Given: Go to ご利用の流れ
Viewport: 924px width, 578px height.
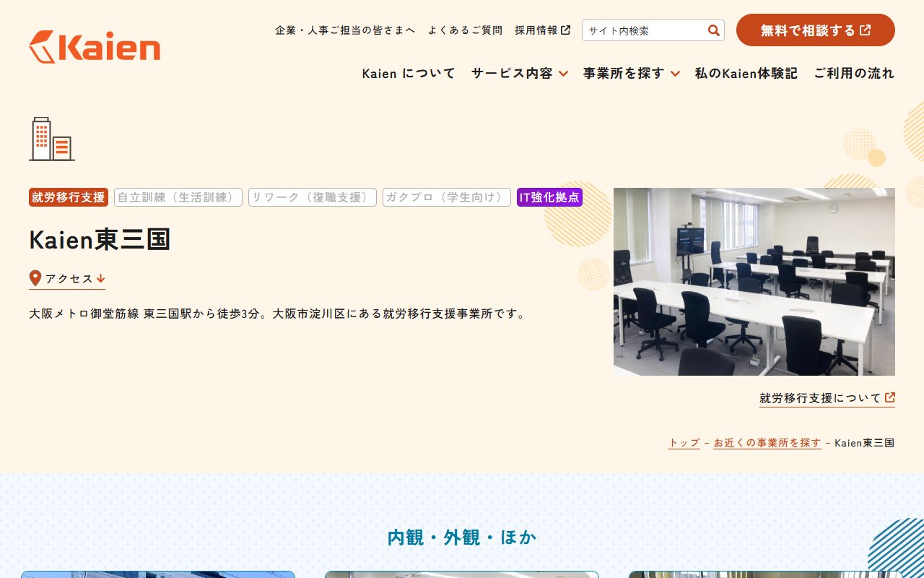Looking at the screenshot, I should tap(854, 73).
